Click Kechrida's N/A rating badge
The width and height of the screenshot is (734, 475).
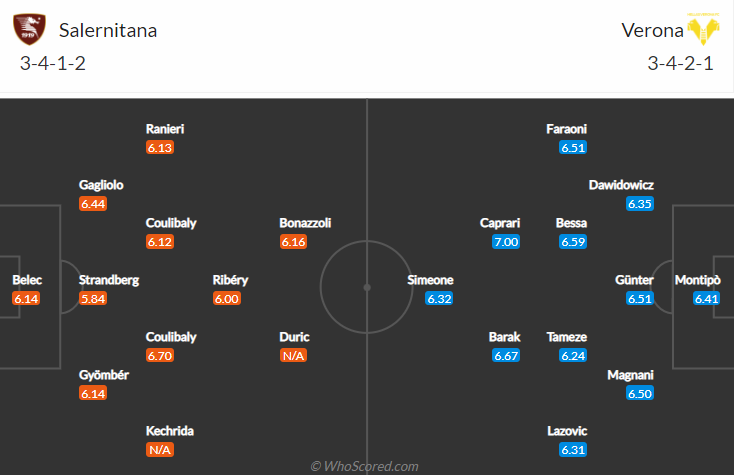pyautogui.click(x=160, y=450)
